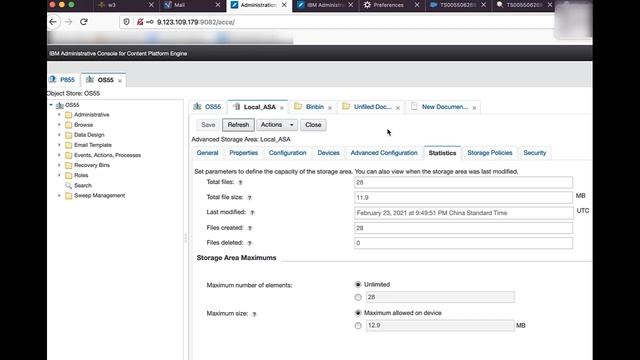Click the browser address bar URL
The width and height of the screenshot is (640, 360).
click(196, 22)
